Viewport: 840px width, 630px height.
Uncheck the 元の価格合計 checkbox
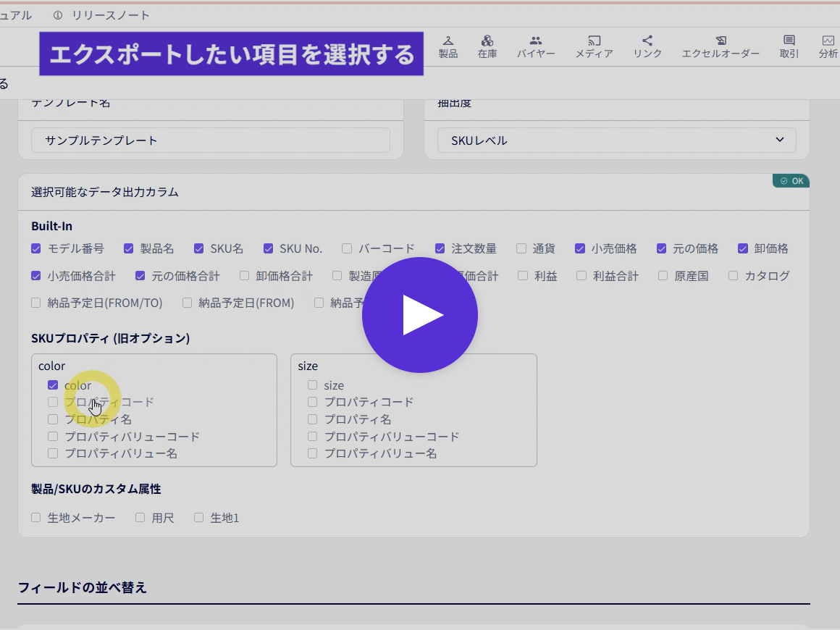point(140,276)
